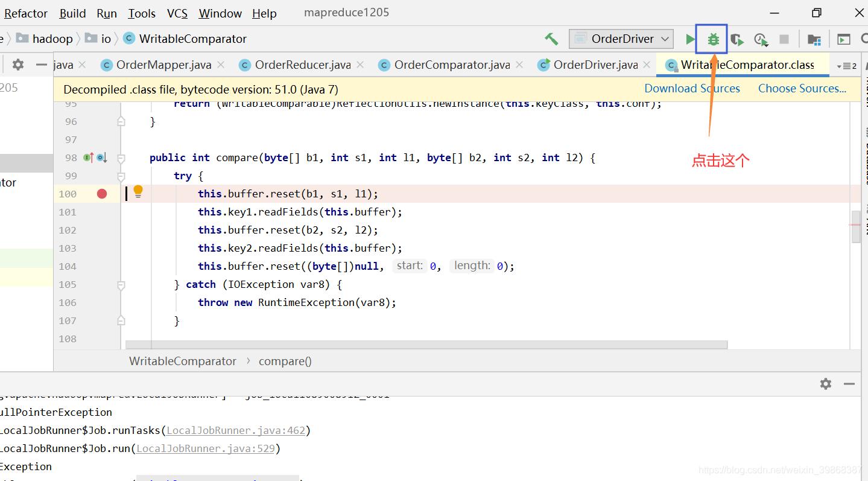Collapse the try block at line 99

[x=121, y=176]
